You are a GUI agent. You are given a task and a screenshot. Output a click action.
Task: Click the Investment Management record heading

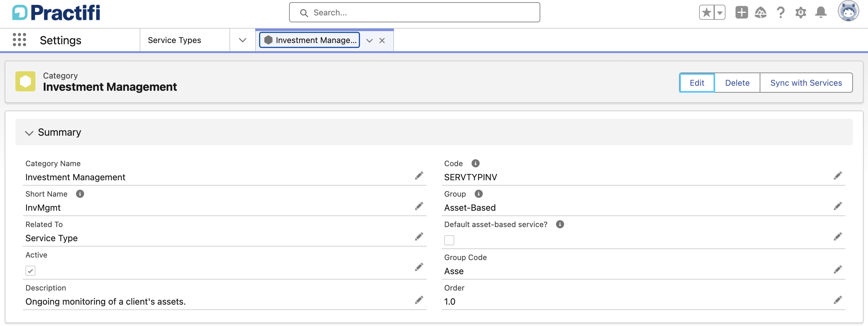click(110, 87)
